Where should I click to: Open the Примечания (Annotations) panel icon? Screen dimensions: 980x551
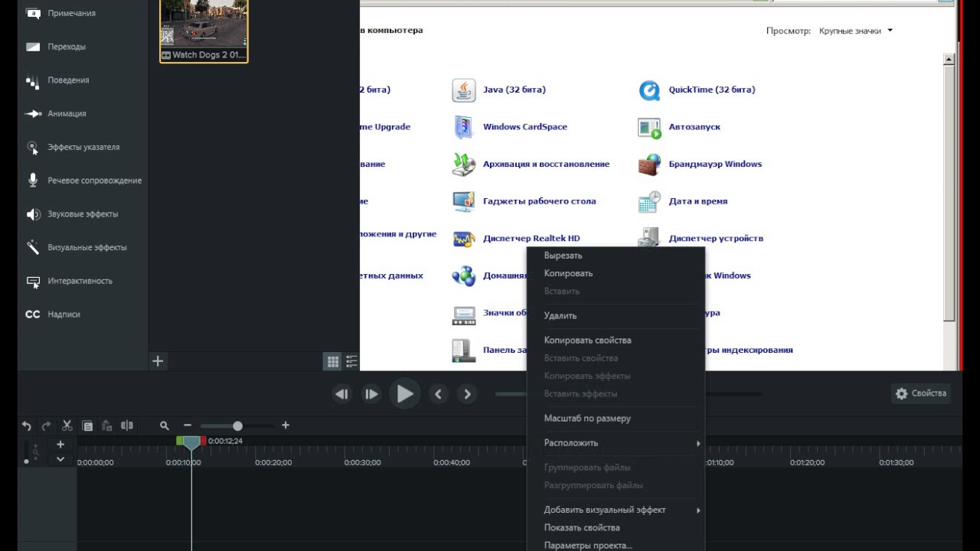[33, 13]
